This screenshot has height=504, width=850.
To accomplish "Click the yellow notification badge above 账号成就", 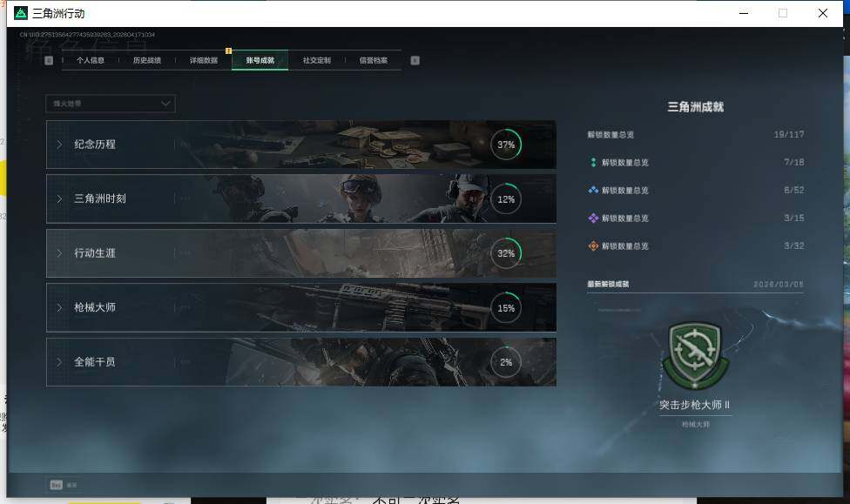I will pyautogui.click(x=229, y=51).
